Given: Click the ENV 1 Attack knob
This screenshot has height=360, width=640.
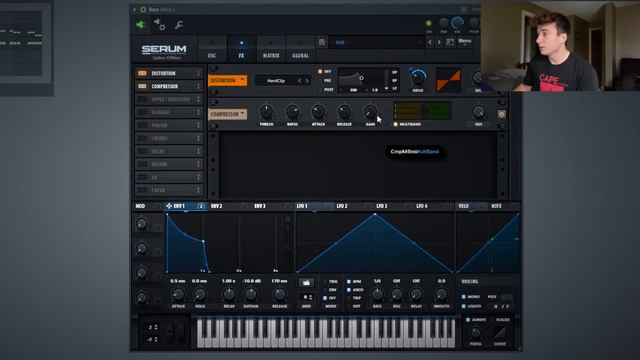Looking at the screenshot, I should point(178,294).
